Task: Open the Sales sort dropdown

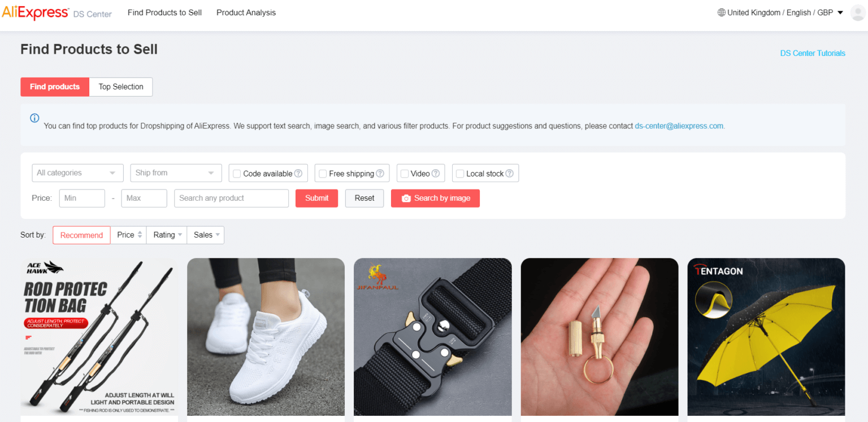Action: pyautogui.click(x=206, y=235)
